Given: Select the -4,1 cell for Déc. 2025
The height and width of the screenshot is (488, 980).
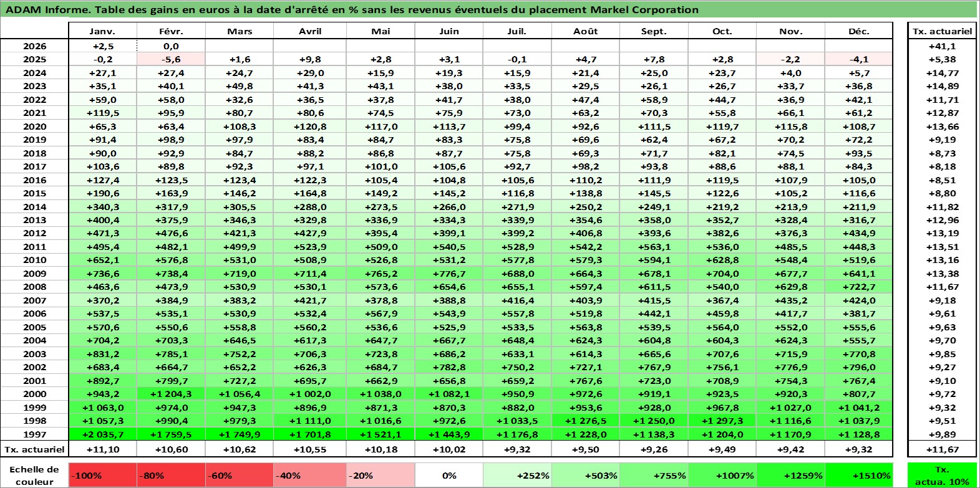Looking at the screenshot, I should pos(859,60).
